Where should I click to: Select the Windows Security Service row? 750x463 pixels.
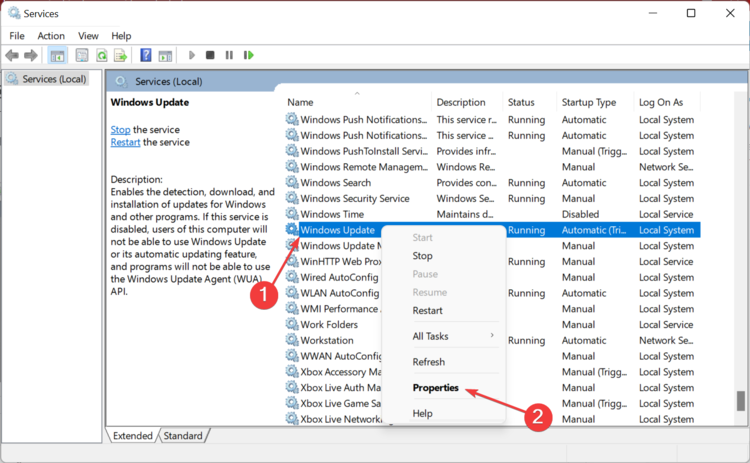493,198
